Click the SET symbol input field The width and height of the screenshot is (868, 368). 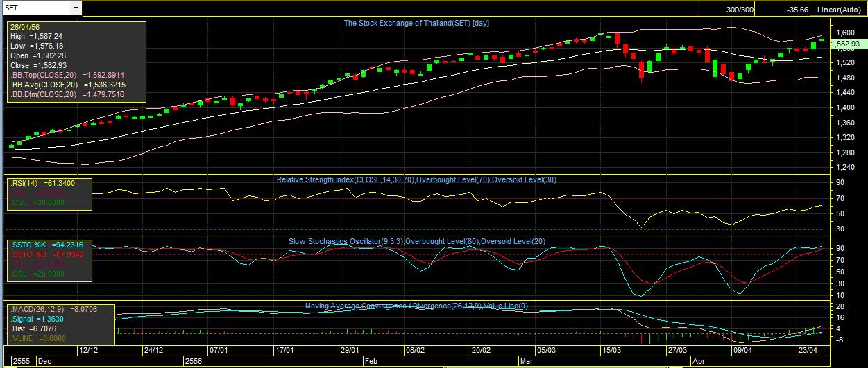[36, 8]
